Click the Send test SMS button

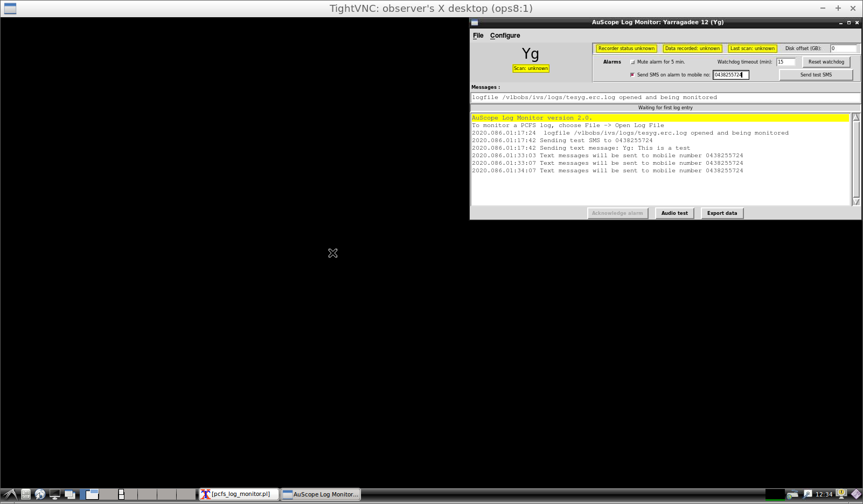point(816,75)
